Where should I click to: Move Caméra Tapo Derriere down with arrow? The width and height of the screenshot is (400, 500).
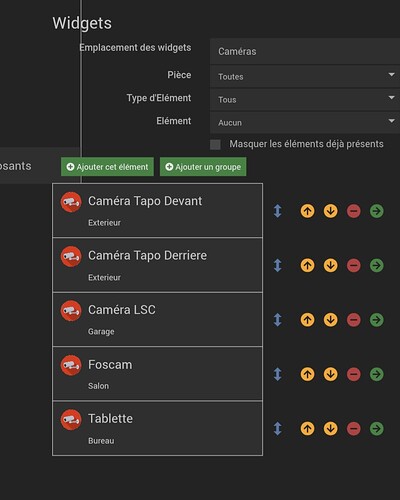point(330,265)
